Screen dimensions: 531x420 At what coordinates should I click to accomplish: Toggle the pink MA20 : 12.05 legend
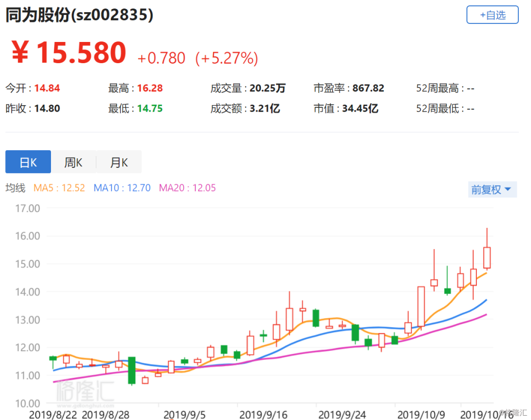pos(187,188)
